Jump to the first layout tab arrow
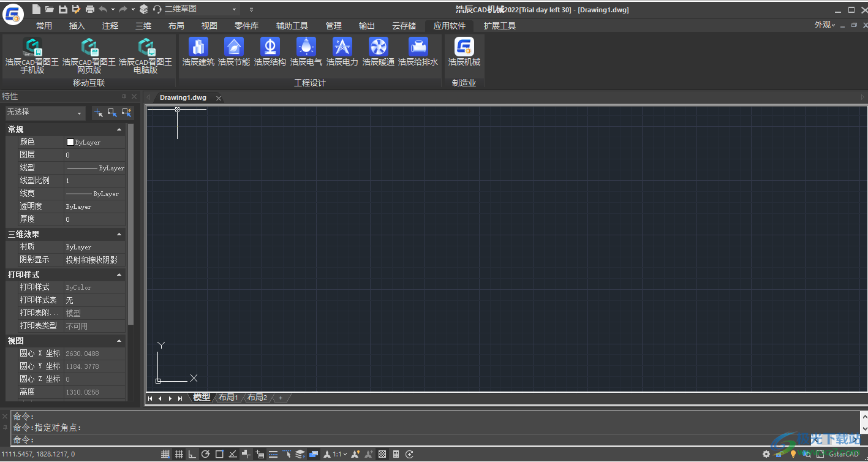 (x=150, y=398)
